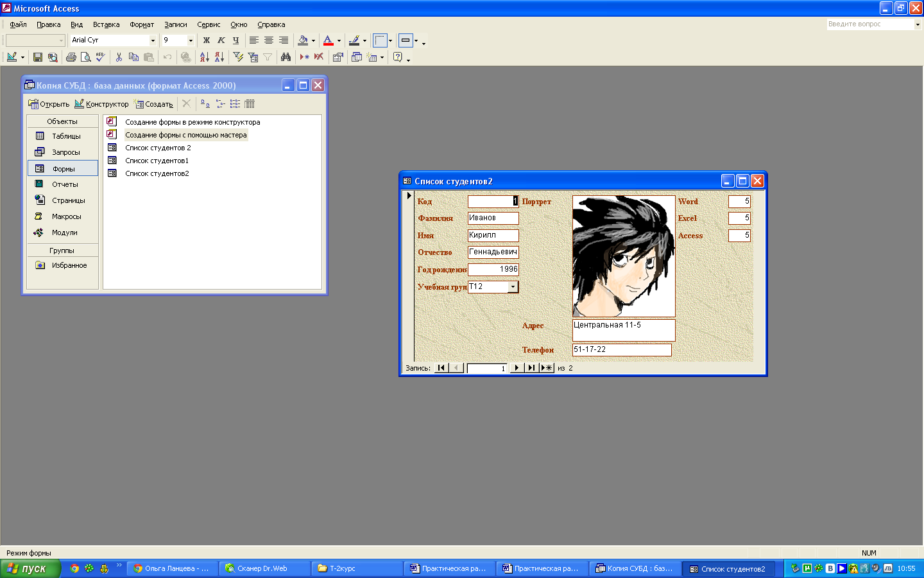924x578 pixels.
Task: Apply the fill/background color bucket
Action: tap(303, 40)
